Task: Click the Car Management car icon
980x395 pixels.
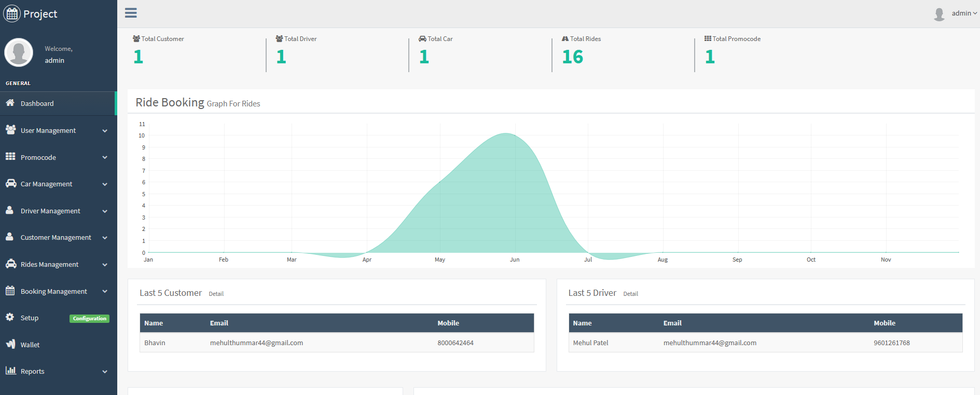Action: [11, 183]
